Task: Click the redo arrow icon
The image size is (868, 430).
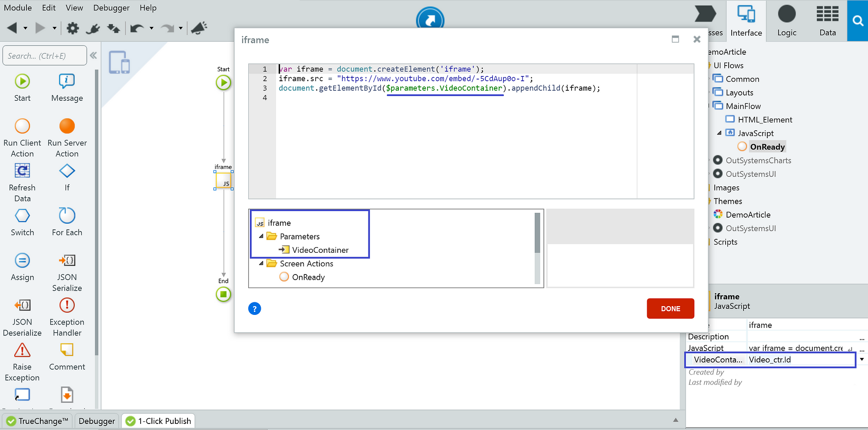Action: click(x=167, y=28)
